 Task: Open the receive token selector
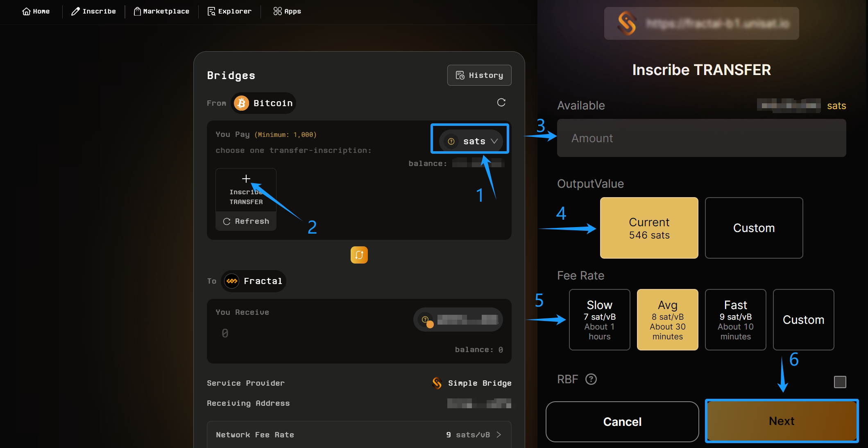[x=458, y=320]
